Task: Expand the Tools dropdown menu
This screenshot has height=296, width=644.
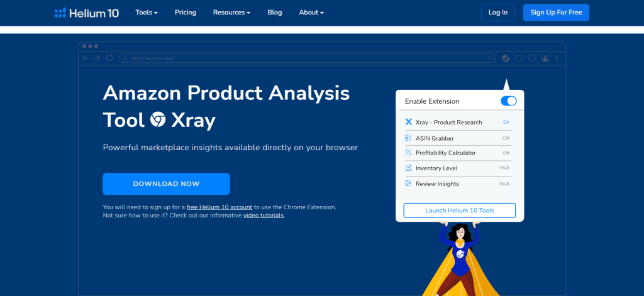Action: (x=147, y=13)
